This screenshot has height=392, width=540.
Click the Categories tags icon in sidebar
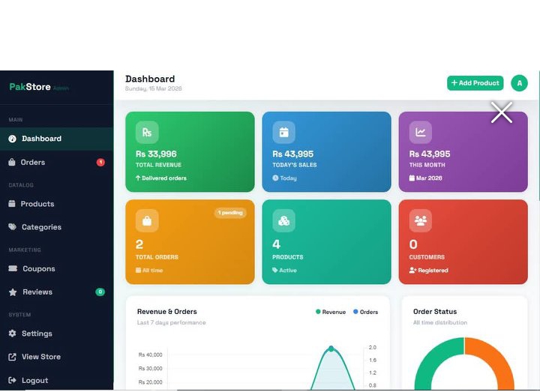click(13, 227)
